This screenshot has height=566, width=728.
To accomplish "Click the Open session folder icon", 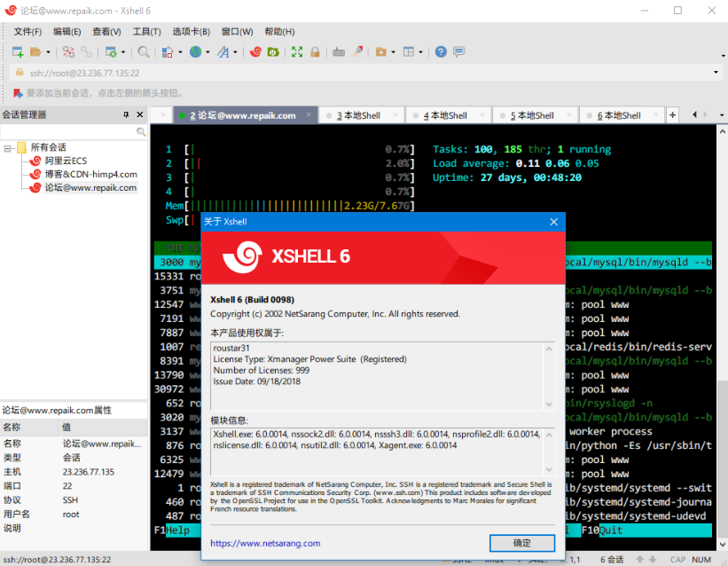I will [35, 52].
